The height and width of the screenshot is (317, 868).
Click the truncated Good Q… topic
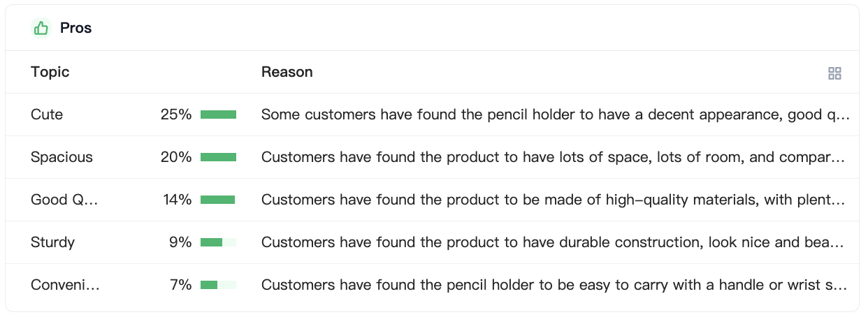point(64,200)
